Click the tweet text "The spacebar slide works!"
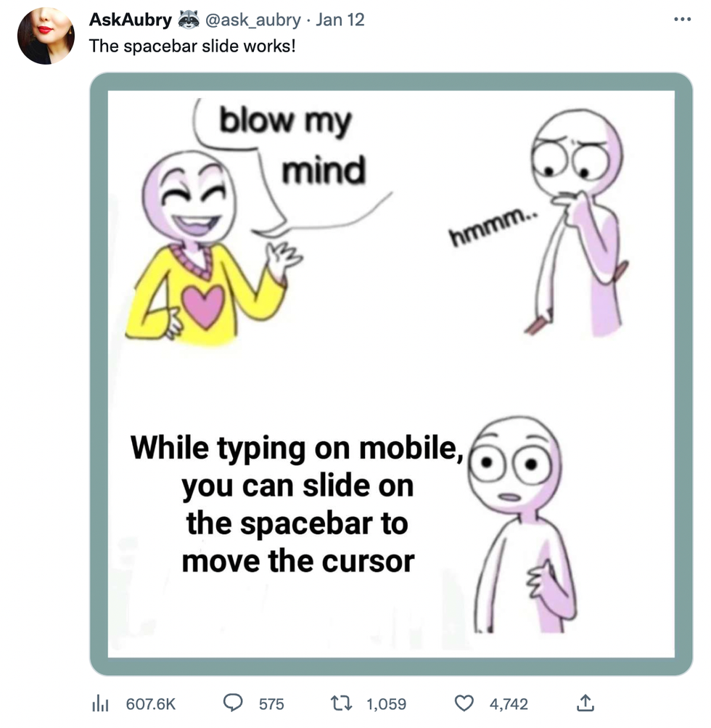Viewport: 711px width, 728px height. point(192,45)
